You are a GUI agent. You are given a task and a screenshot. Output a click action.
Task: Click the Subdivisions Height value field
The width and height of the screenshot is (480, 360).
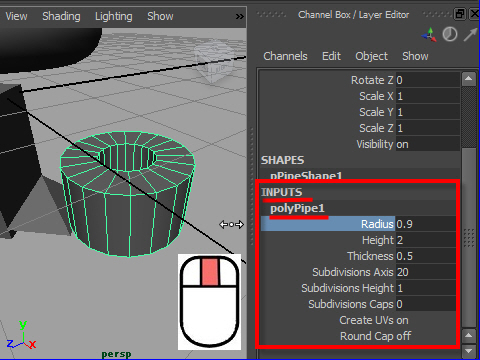(426, 288)
